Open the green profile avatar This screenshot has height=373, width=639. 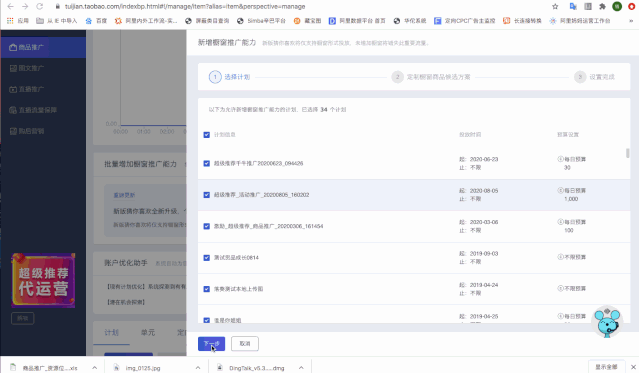617,7
